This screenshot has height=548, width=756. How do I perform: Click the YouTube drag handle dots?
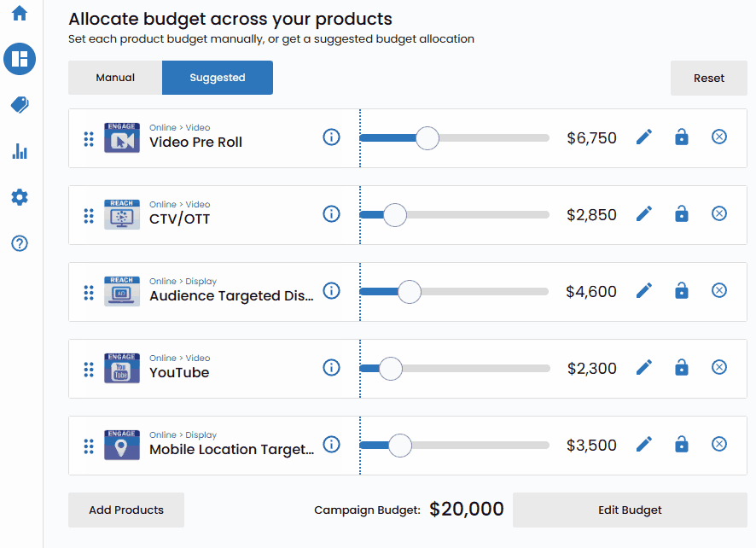(x=89, y=369)
